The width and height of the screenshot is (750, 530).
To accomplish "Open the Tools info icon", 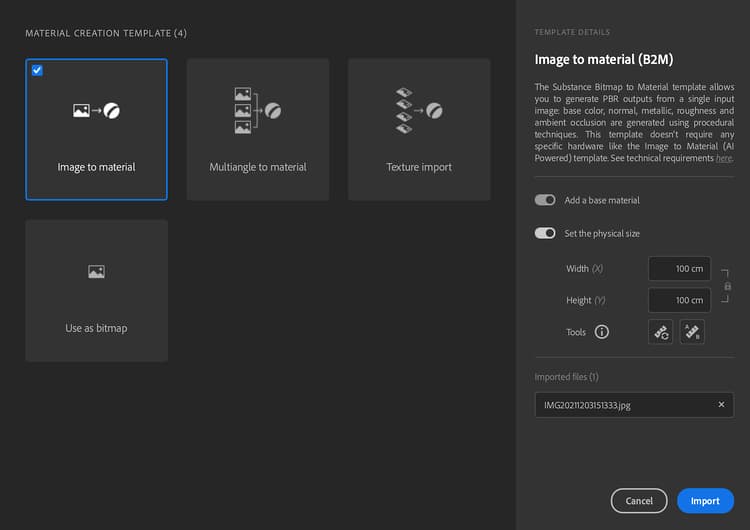I will 601,331.
